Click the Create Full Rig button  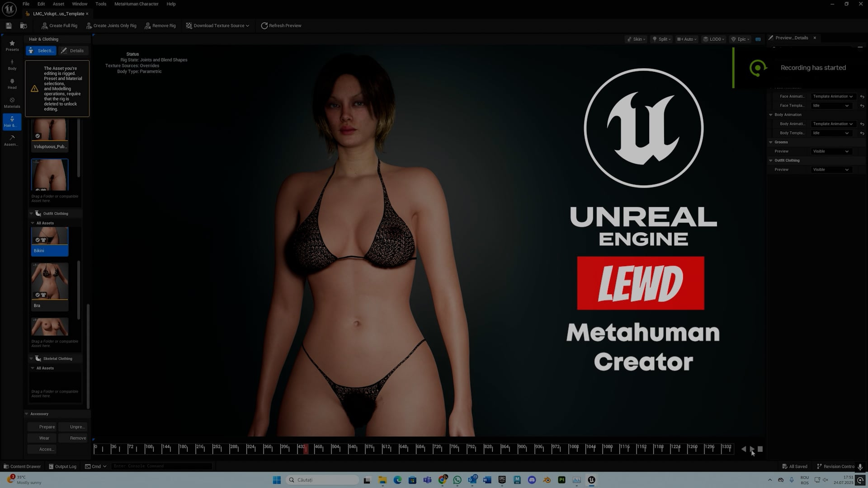tap(59, 26)
